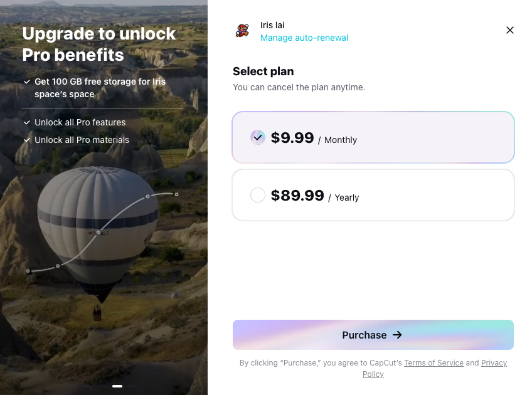The width and height of the screenshot is (532, 395).
Task: Click the arrow icon on the Purchase button
Action: 397,335
